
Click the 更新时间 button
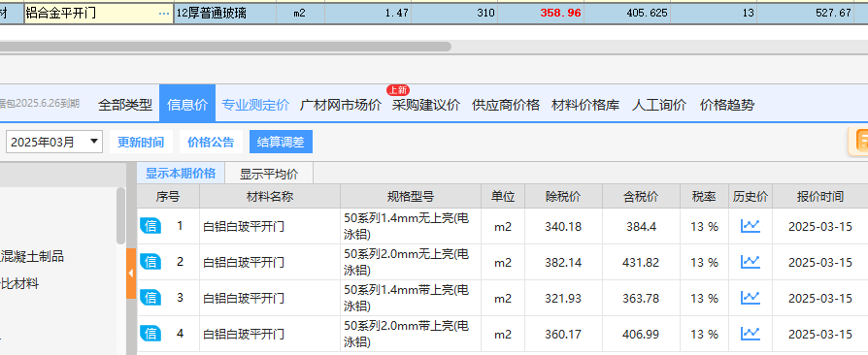point(141,143)
